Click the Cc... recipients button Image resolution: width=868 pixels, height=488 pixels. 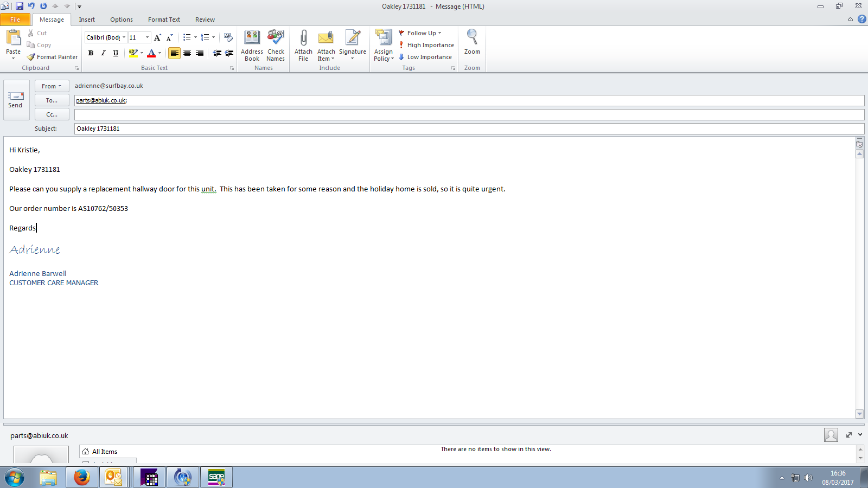coord(52,114)
